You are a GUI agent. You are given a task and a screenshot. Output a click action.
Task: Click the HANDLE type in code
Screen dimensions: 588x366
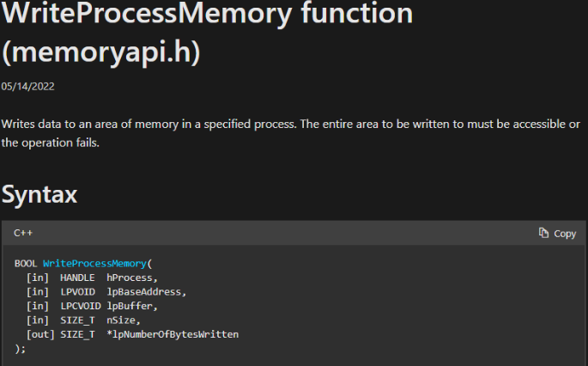tap(77, 277)
